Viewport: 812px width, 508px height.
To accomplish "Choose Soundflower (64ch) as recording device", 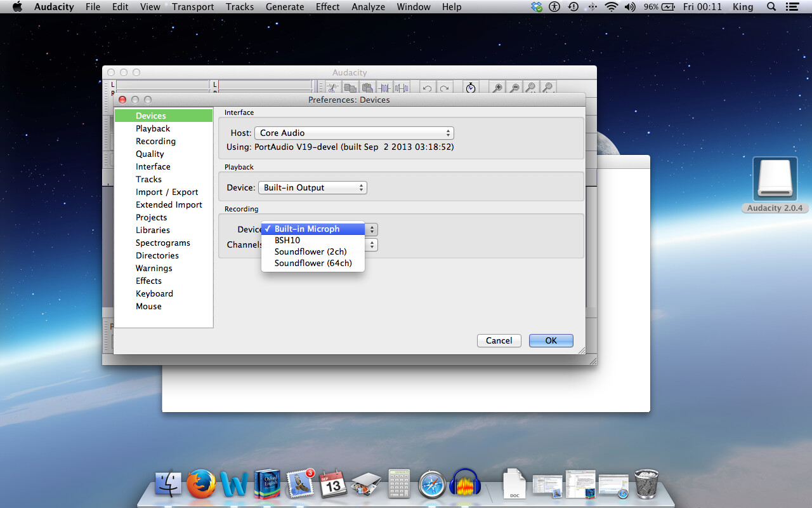I will [x=313, y=263].
